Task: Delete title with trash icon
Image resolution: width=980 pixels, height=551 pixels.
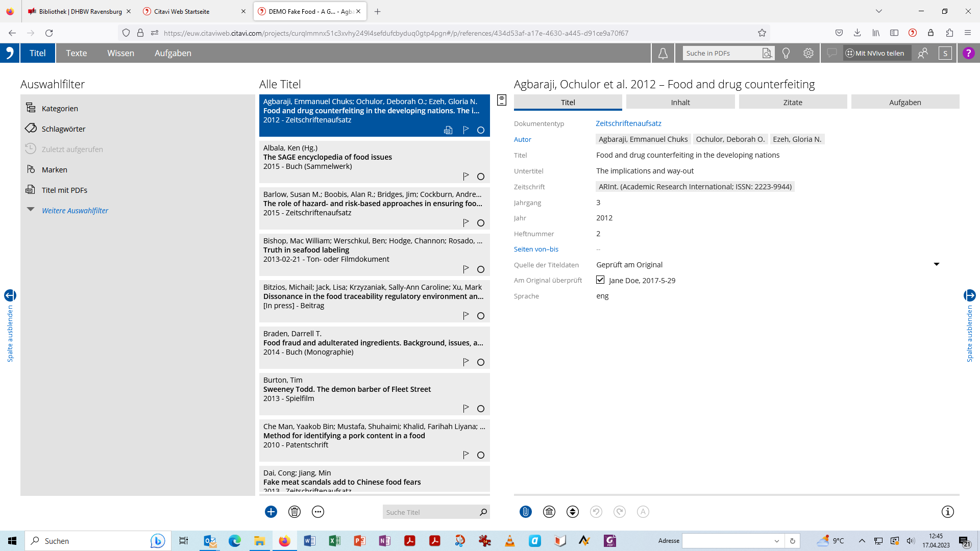Action: pos(295,512)
